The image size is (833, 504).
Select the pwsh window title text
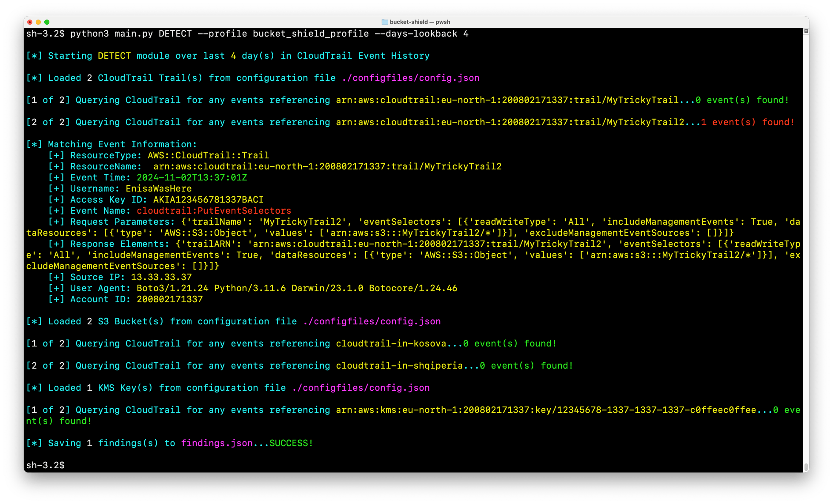click(419, 22)
